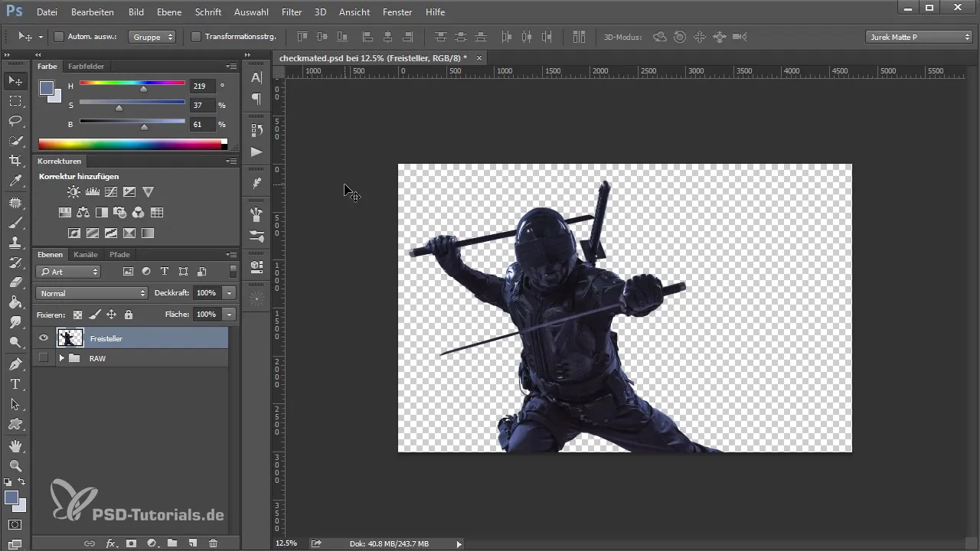Filter layers by type layers
980x551 pixels.
(165, 272)
